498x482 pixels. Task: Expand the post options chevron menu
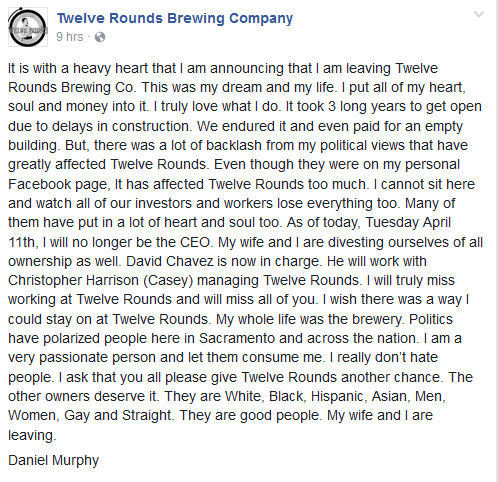(x=479, y=14)
